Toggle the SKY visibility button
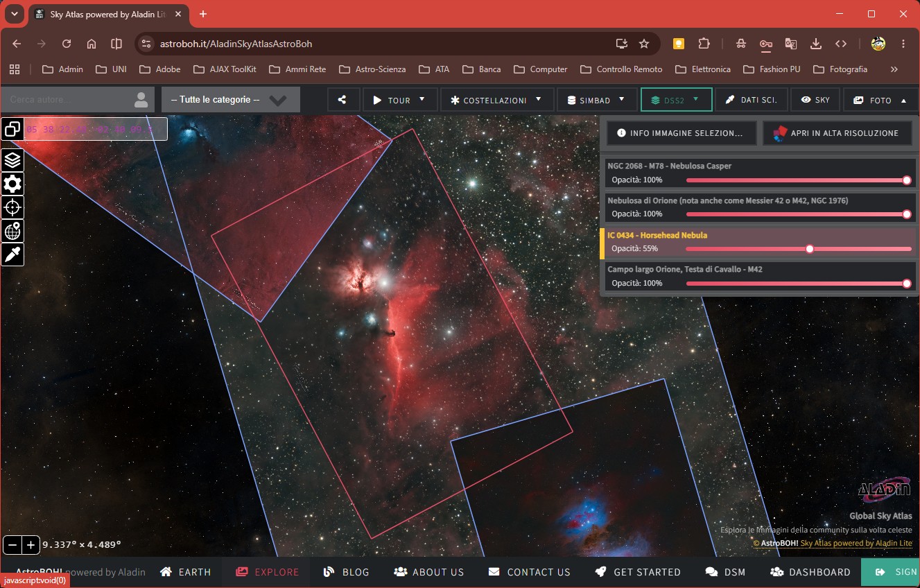This screenshot has height=588, width=920. point(815,100)
